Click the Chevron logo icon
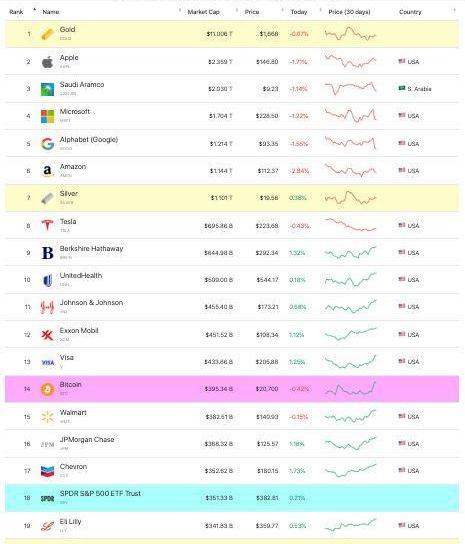 tap(48, 471)
